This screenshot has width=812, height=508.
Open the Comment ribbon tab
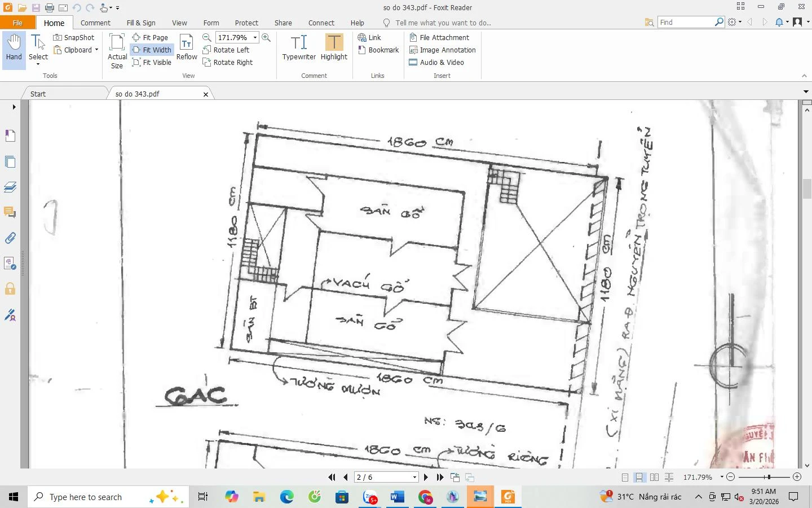tap(95, 23)
